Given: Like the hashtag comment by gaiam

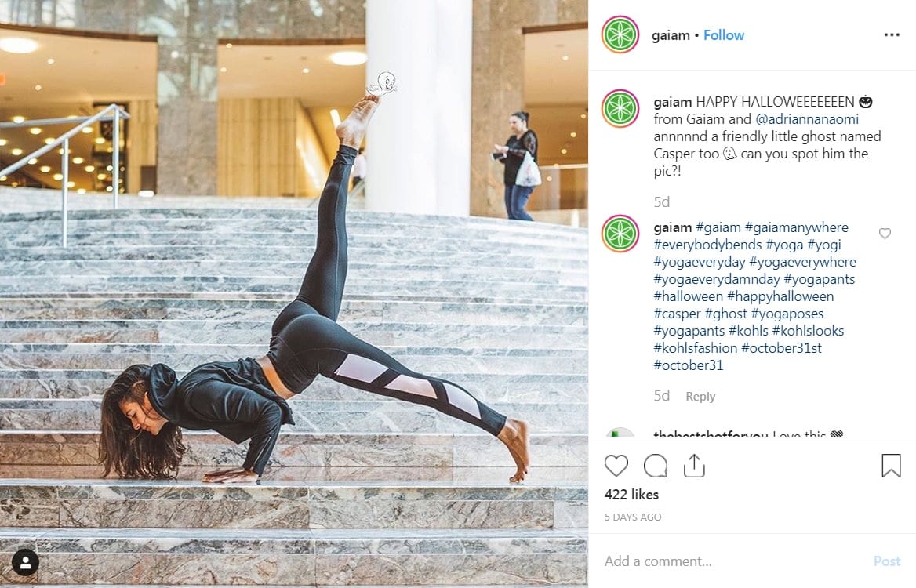Looking at the screenshot, I should tap(885, 234).
